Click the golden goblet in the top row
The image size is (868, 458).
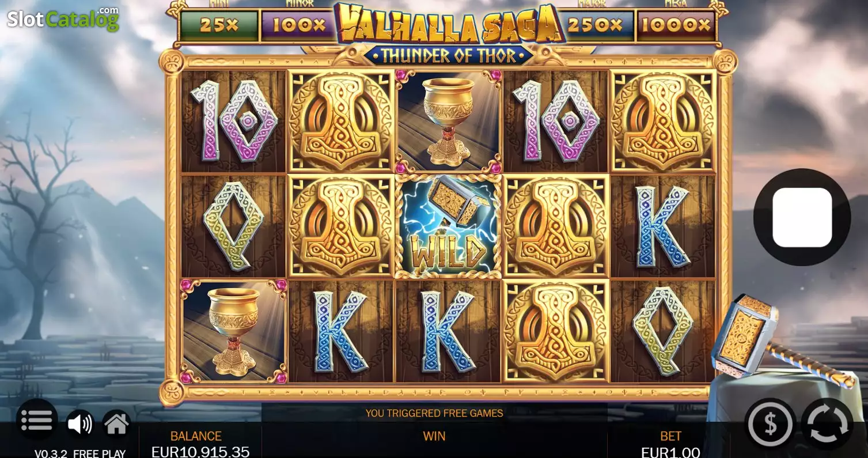point(448,122)
